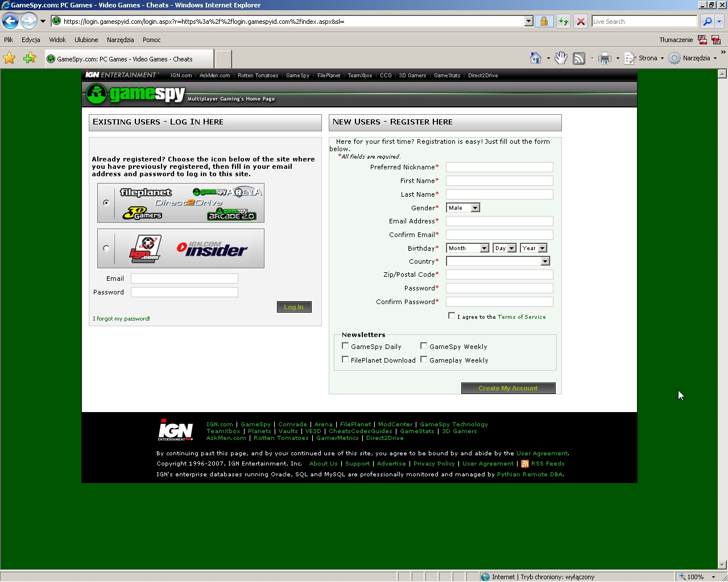Open the Widok menu
Viewport: 728px width, 582px height.
coord(57,40)
